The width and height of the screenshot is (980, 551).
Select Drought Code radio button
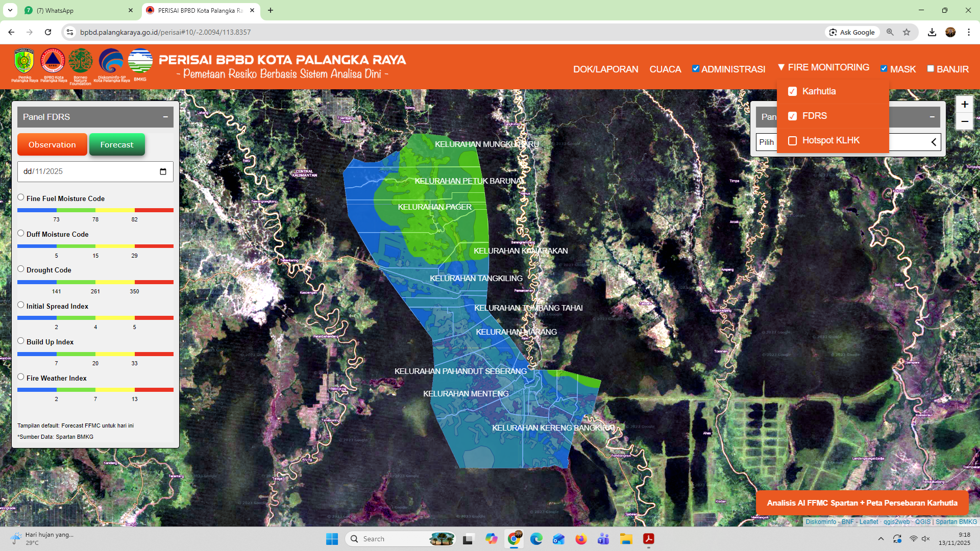21,269
